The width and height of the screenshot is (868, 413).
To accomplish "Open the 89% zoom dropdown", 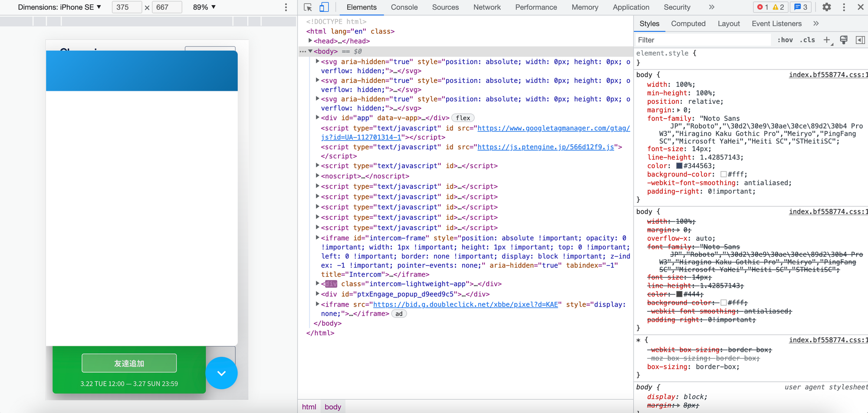I will [204, 7].
